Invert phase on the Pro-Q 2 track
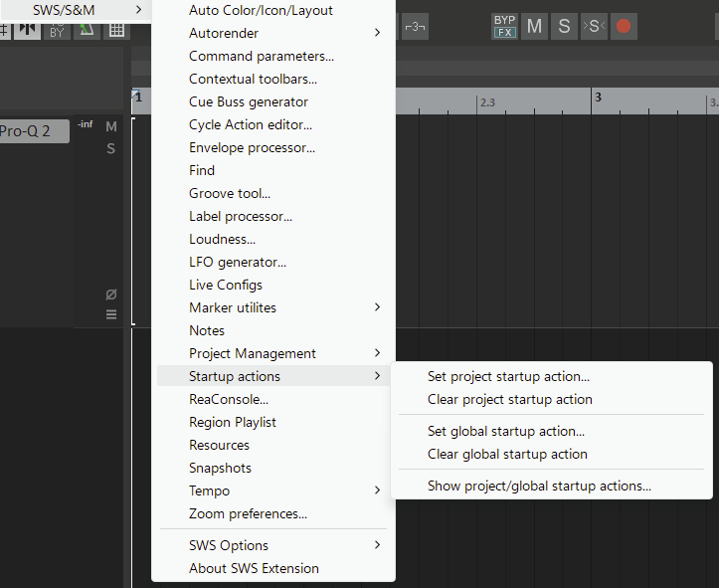719x588 pixels. pyautogui.click(x=111, y=294)
